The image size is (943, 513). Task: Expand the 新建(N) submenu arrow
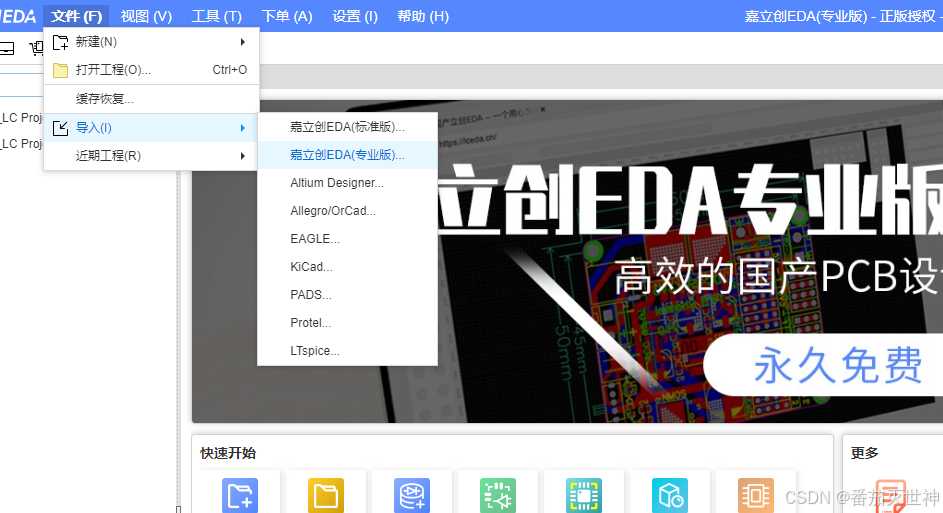pyautogui.click(x=242, y=42)
